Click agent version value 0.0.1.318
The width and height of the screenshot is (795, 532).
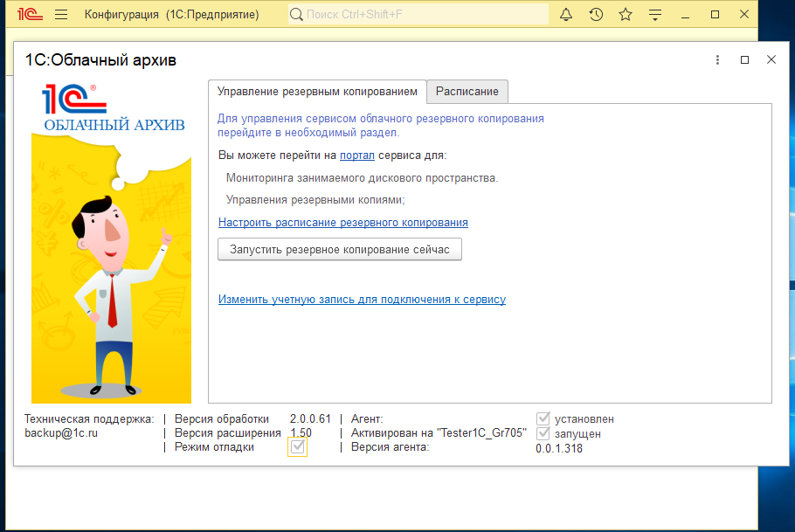559,448
